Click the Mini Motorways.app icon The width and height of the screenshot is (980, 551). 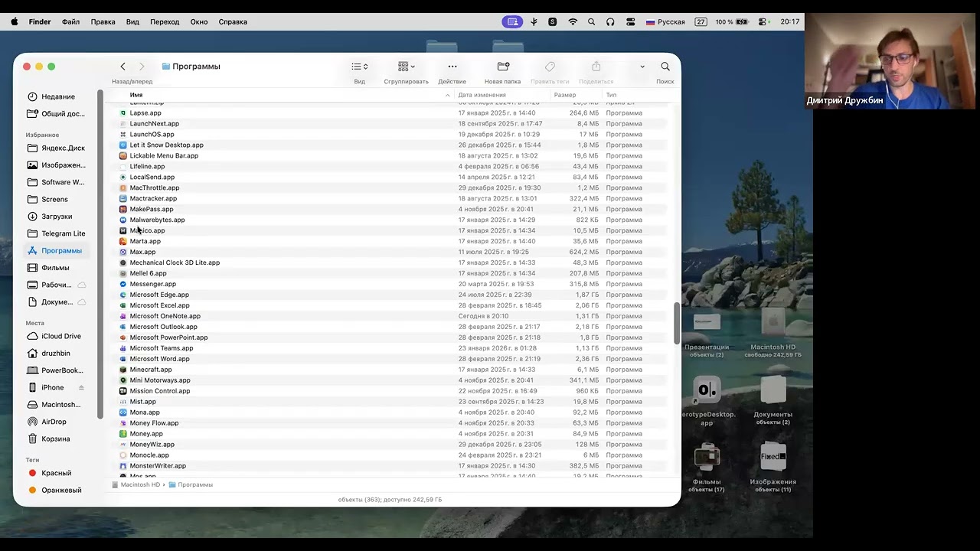[x=122, y=380]
